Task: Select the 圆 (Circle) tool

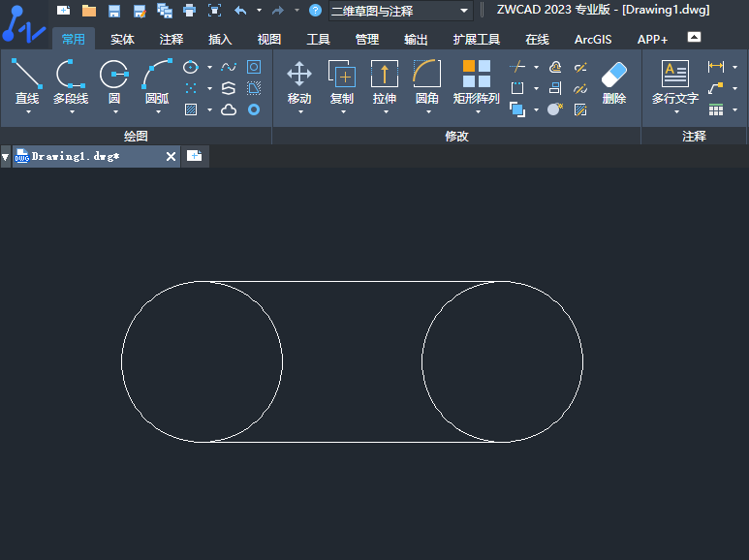Action: [x=114, y=76]
